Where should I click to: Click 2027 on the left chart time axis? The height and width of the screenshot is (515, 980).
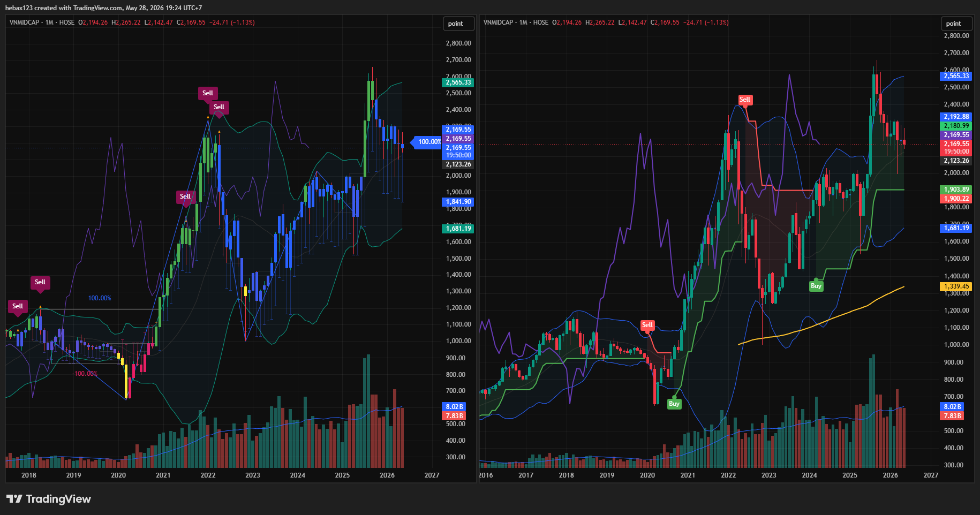coord(432,475)
